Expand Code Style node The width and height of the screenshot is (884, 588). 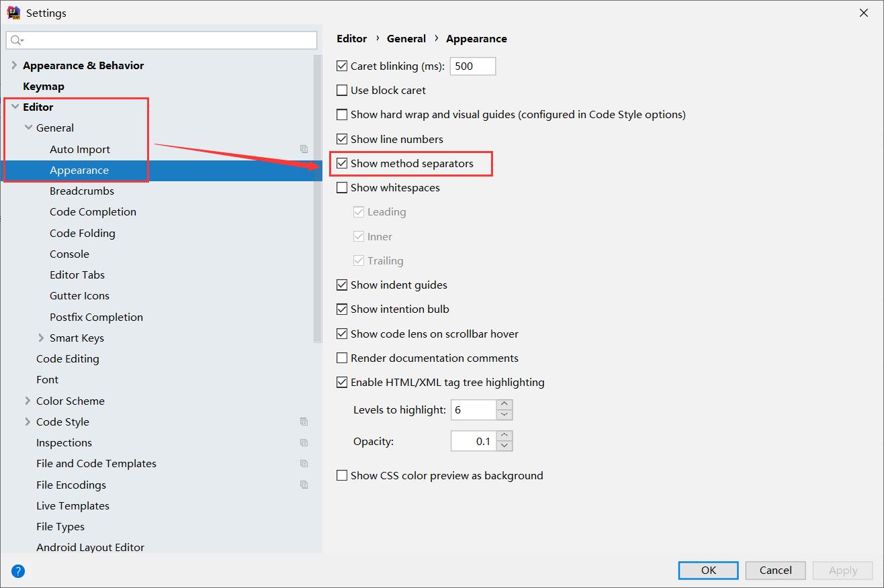point(28,422)
